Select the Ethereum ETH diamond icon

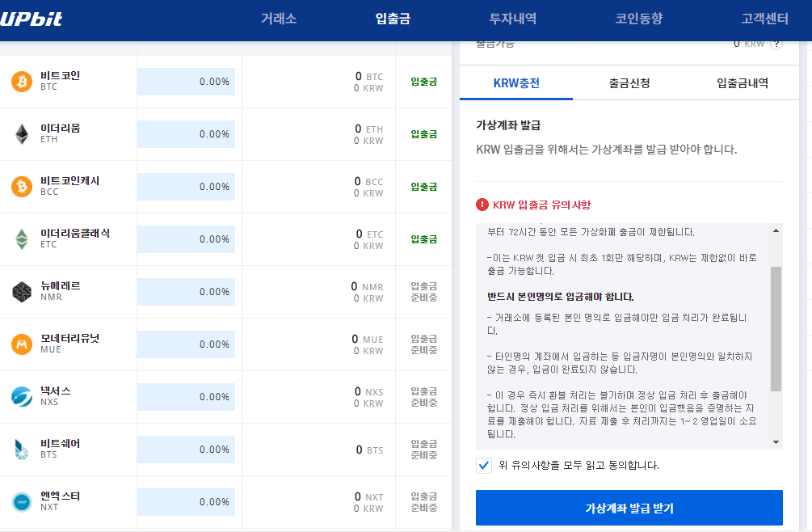click(x=21, y=133)
